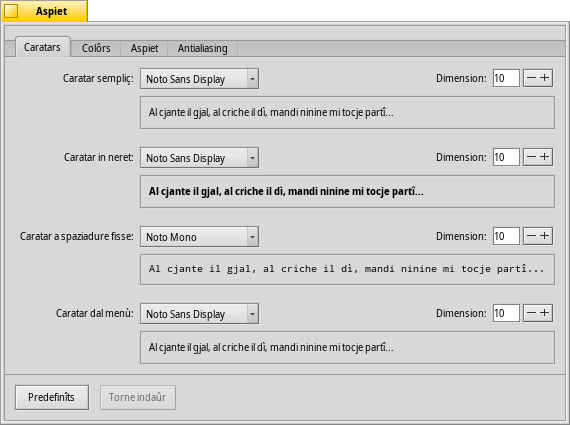Click the Aspiet window title tab
The width and height of the screenshot is (570, 425).
click(x=44, y=11)
